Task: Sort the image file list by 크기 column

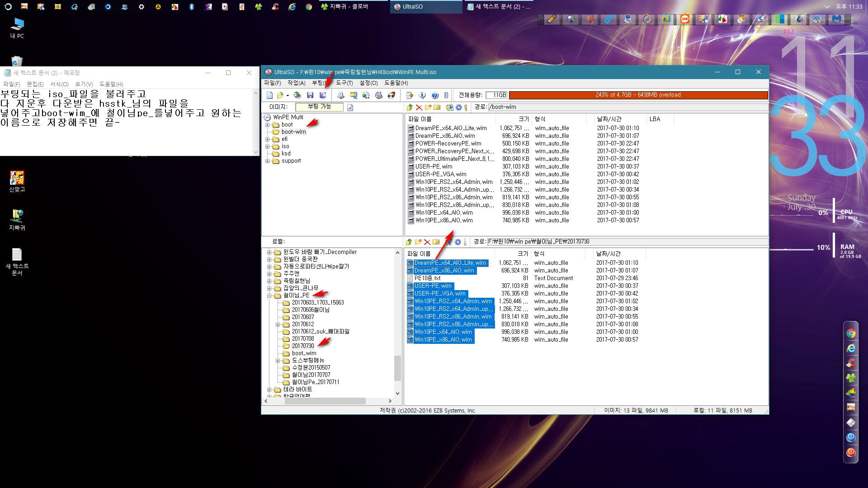Action: 514,119
